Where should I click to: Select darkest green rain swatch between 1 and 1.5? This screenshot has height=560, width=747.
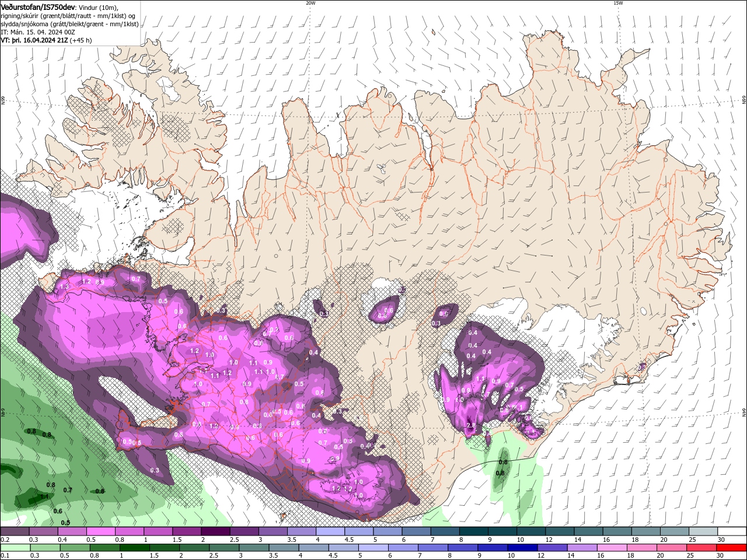pos(135,548)
